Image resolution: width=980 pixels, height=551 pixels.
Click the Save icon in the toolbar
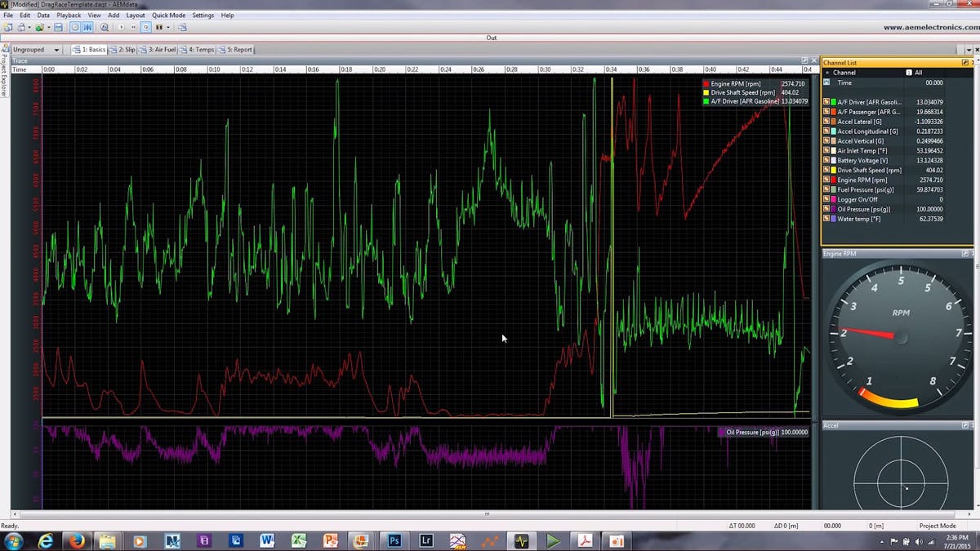click(x=58, y=27)
